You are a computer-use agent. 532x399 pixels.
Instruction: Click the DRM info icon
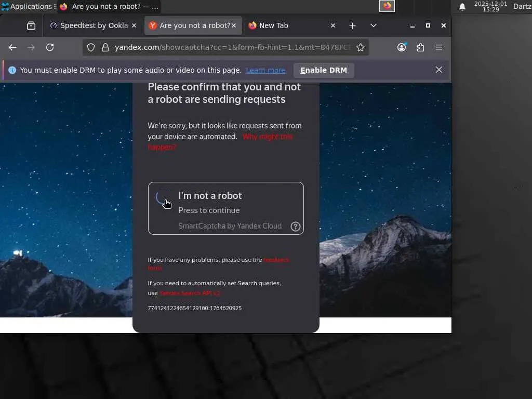tap(12, 70)
